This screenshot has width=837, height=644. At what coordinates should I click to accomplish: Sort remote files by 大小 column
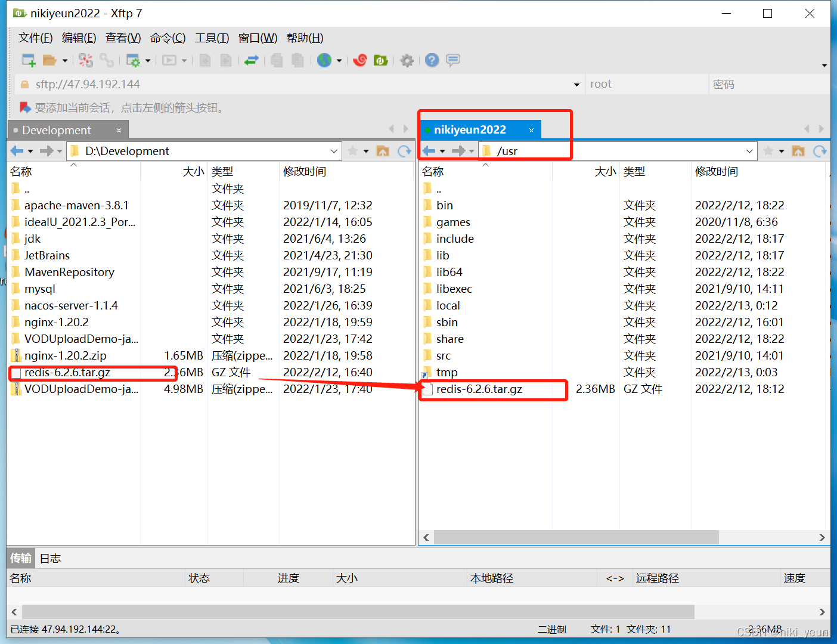coord(605,172)
